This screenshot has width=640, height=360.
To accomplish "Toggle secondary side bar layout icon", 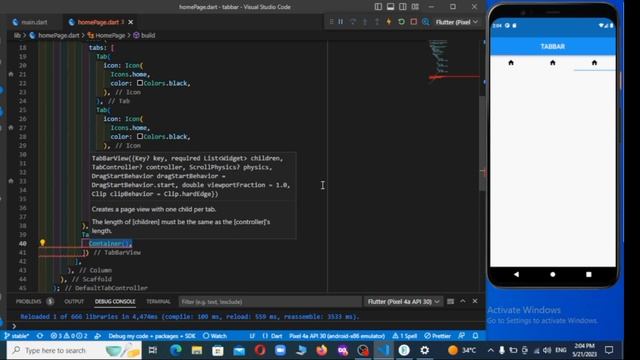I will (403, 7).
